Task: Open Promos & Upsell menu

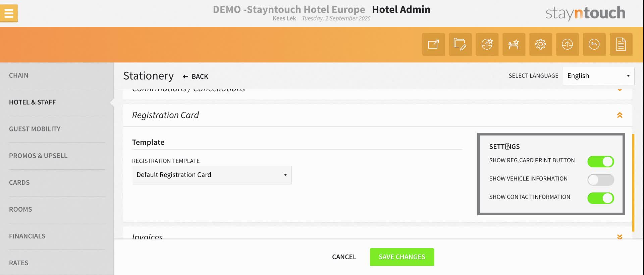Action: pos(38,156)
